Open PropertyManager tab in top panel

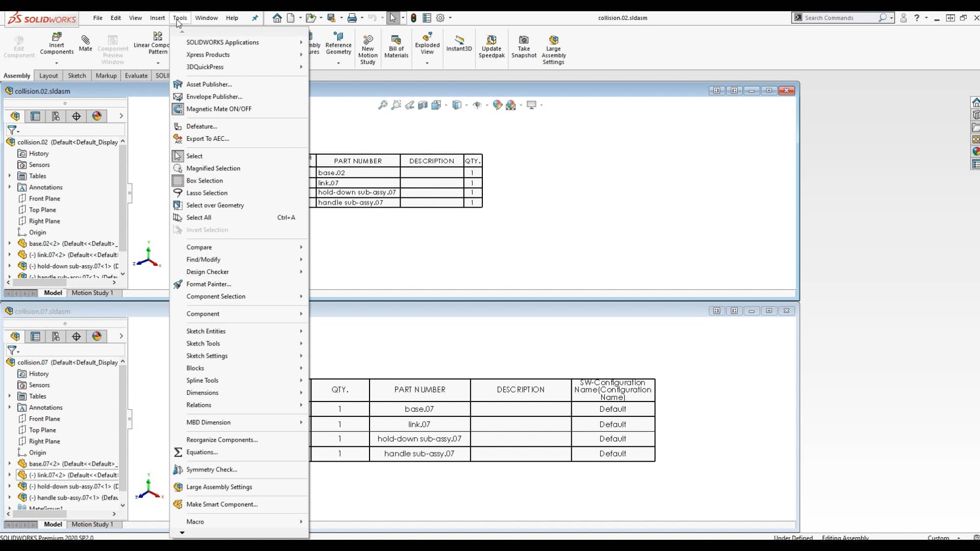pos(35,116)
